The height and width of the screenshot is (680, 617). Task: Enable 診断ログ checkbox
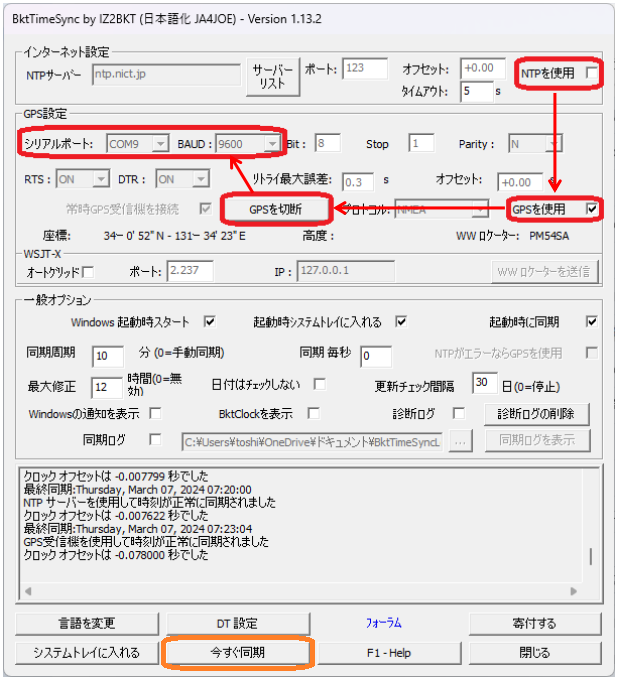tap(459, 413)
